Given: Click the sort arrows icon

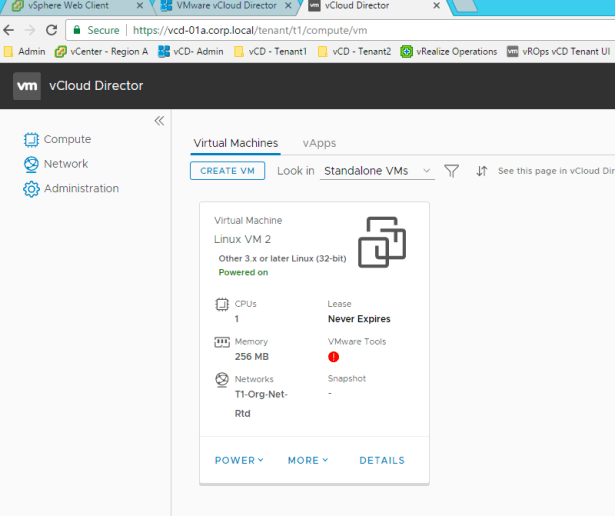Looking at the screenshot, I should click(x=481, y=171).
